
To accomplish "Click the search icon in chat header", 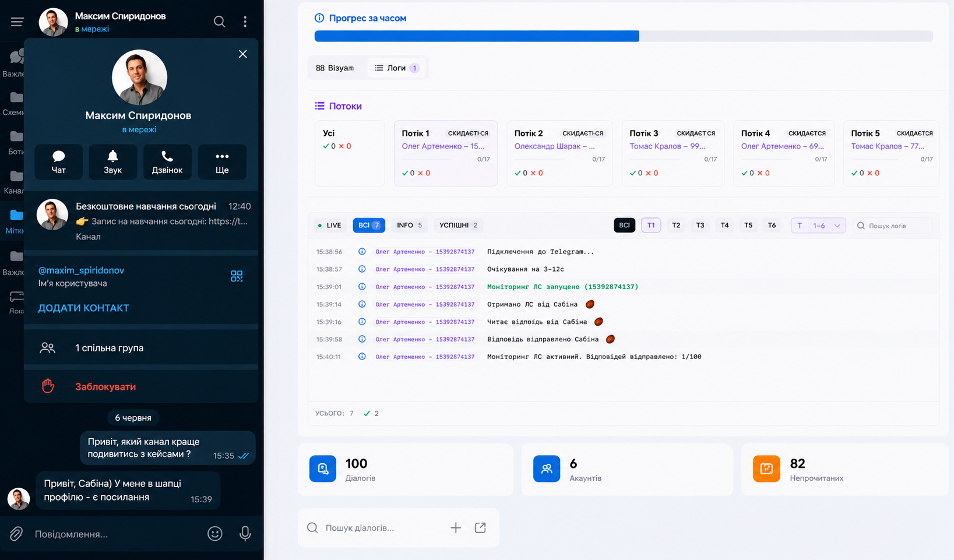I will [x=219, y=22].
